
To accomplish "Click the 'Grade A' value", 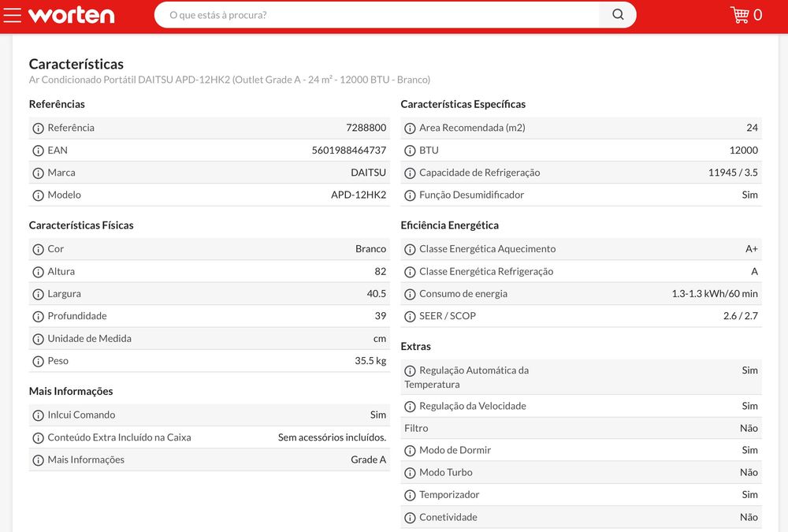I will 368,459.
